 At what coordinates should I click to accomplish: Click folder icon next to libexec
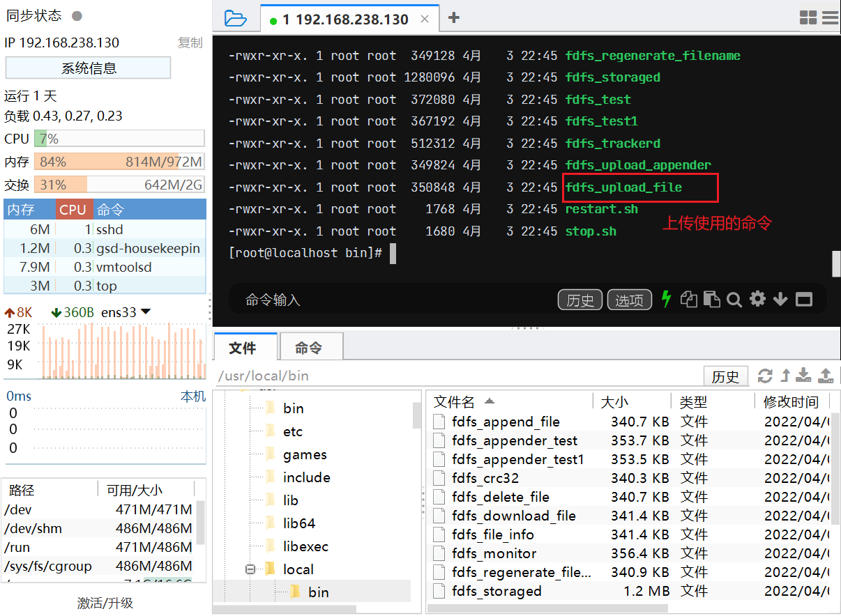271,546
